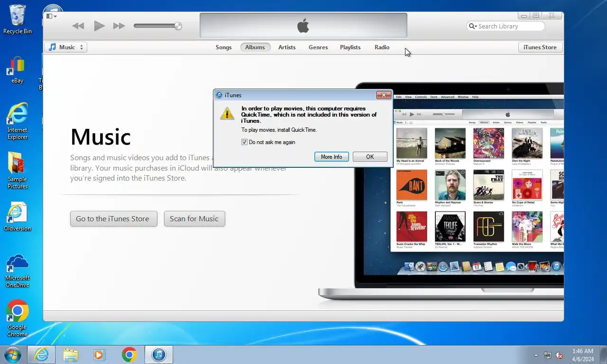Click the iTunes Play button
The image size is (607, 364).
click(x=99, y=26)
